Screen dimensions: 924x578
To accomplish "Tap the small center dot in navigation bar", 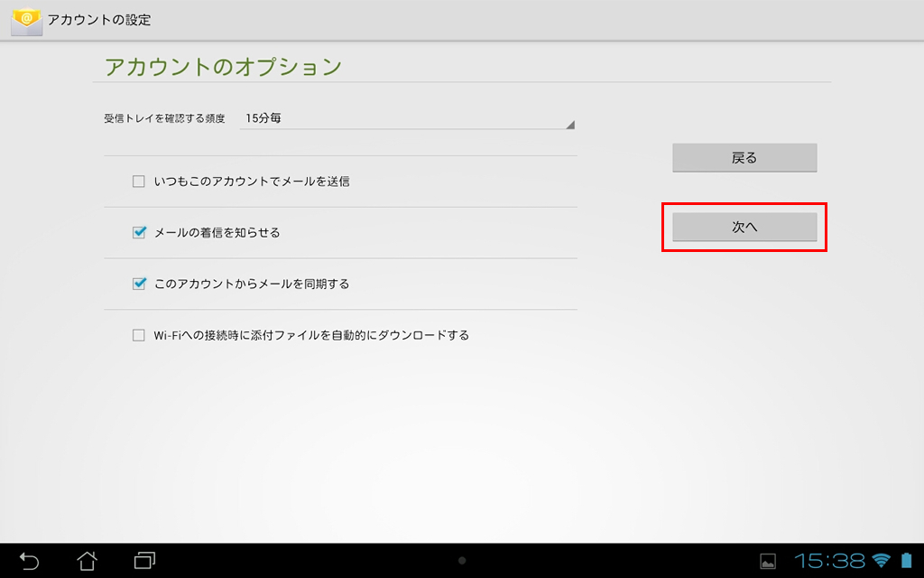I will [462, 561].
